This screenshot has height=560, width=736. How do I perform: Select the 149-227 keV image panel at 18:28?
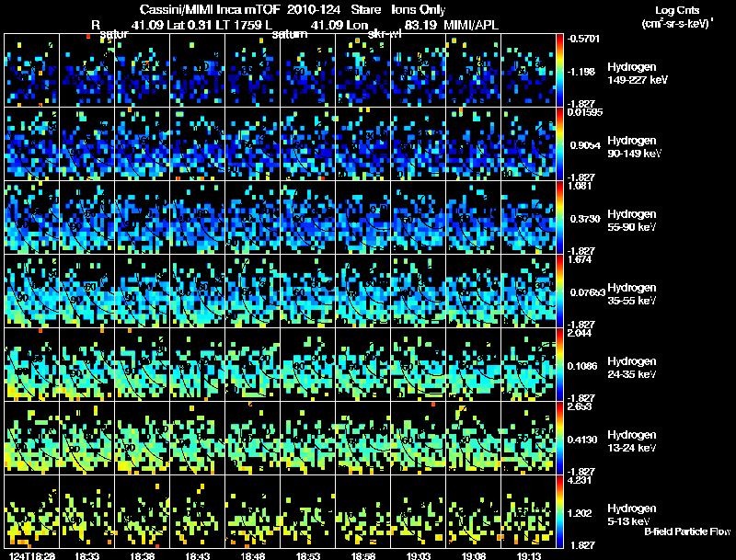click(31, 71)
